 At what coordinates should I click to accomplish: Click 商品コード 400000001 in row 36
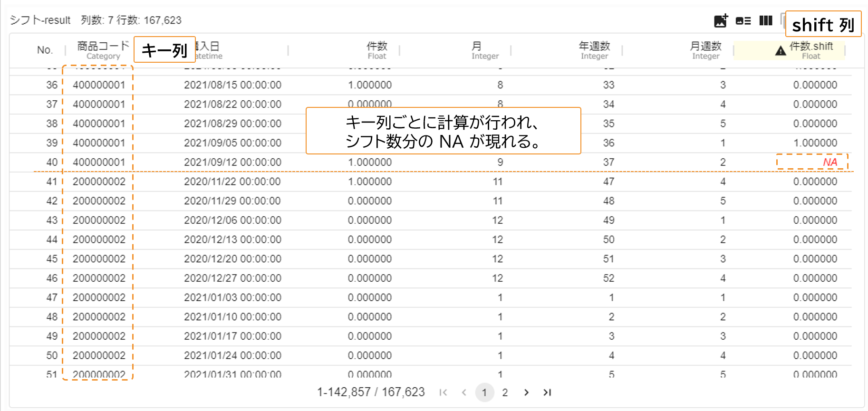99,85
